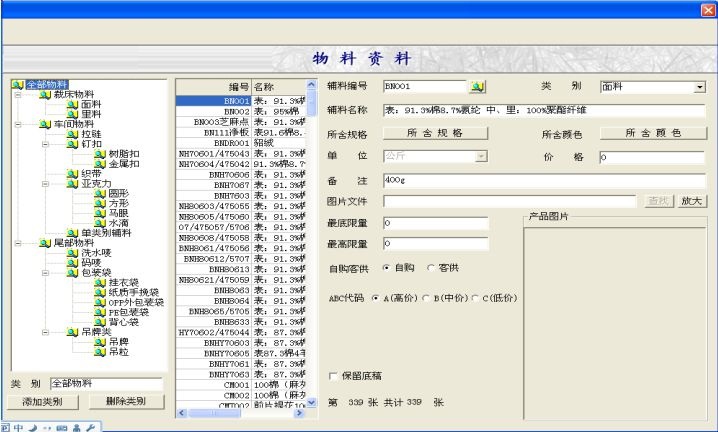Click the folder icon next to 水滴
This screenshot has height=432, width=718.
[x=100, y=223]
